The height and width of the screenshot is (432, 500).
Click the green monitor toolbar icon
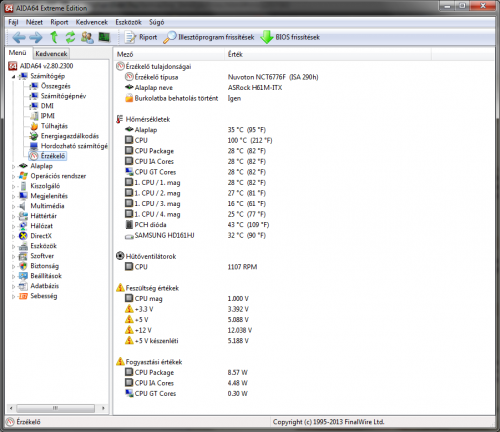click(x=104, y=37)
